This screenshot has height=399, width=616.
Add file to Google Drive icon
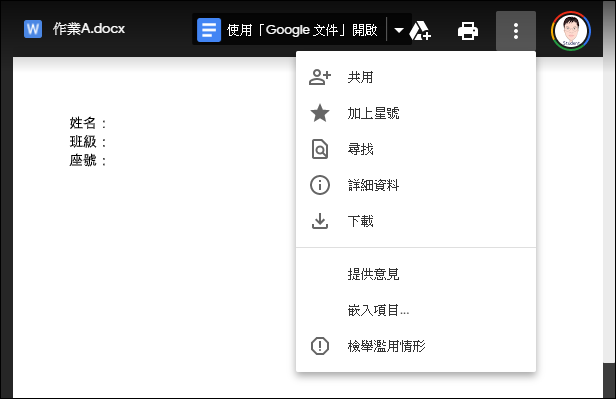click(x=420, y=31)
